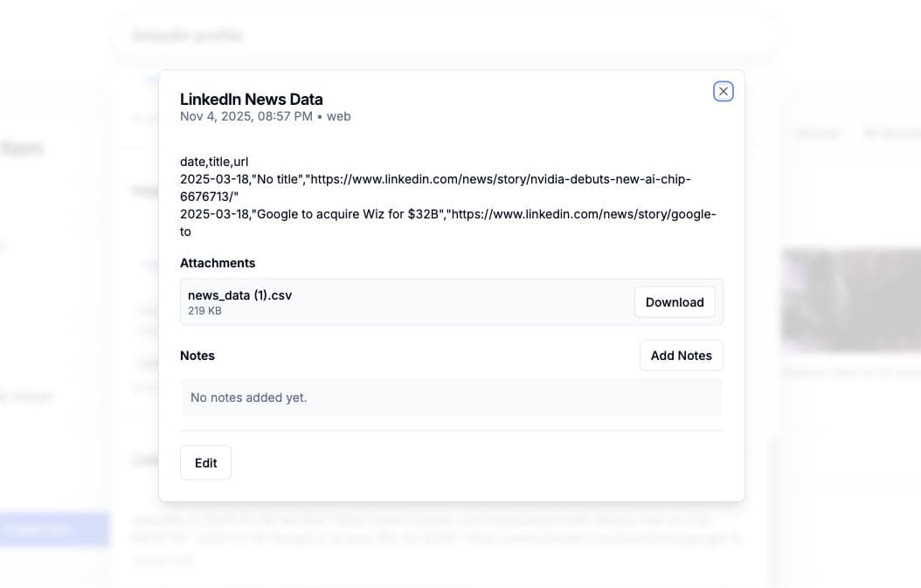Click the X icon on the dialog corner
The height and width of the screenshot is (588, 921).
[x=723, y=91]
